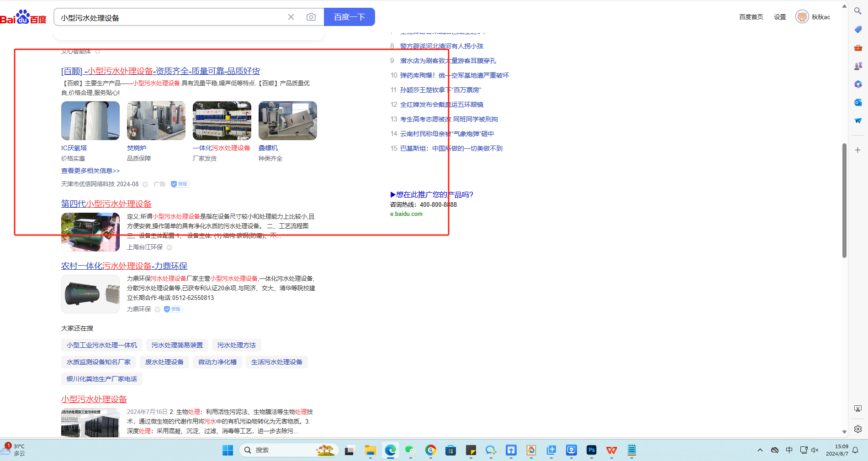Click the page vertical scrollbar thumb
The image size is (868, 461).
tap(844, 201)
